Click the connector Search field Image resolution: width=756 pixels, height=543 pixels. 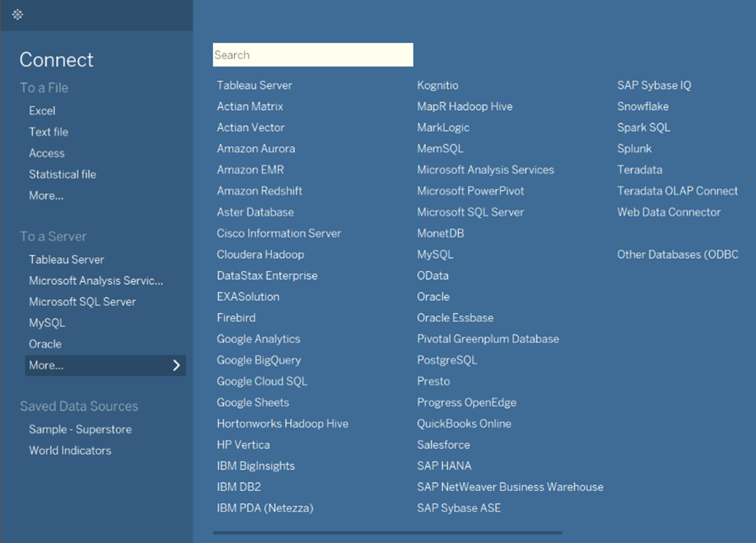coord(313,55)
